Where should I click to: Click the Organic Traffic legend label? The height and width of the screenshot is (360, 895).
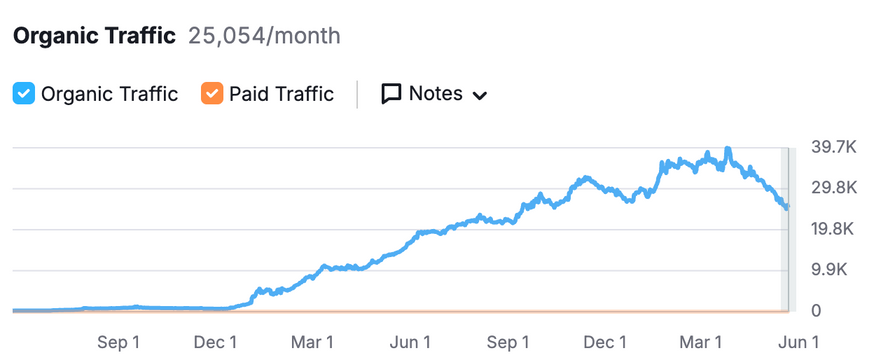click(110, 94)
